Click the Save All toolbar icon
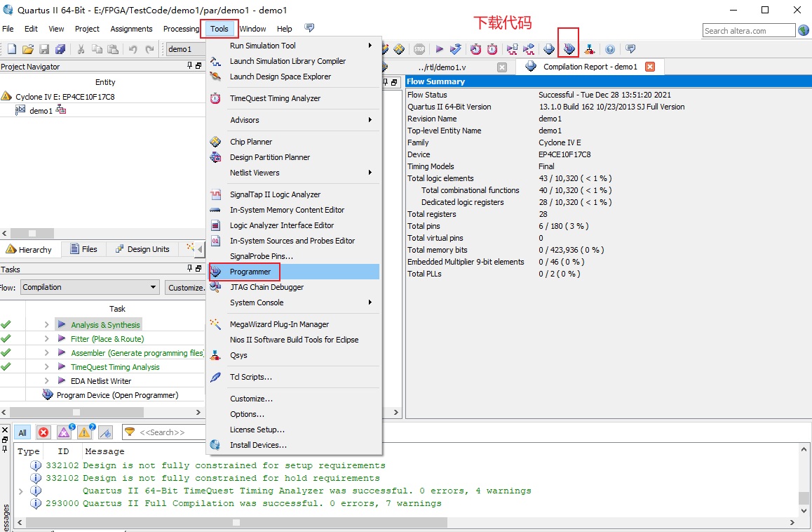 click(60, 49)
